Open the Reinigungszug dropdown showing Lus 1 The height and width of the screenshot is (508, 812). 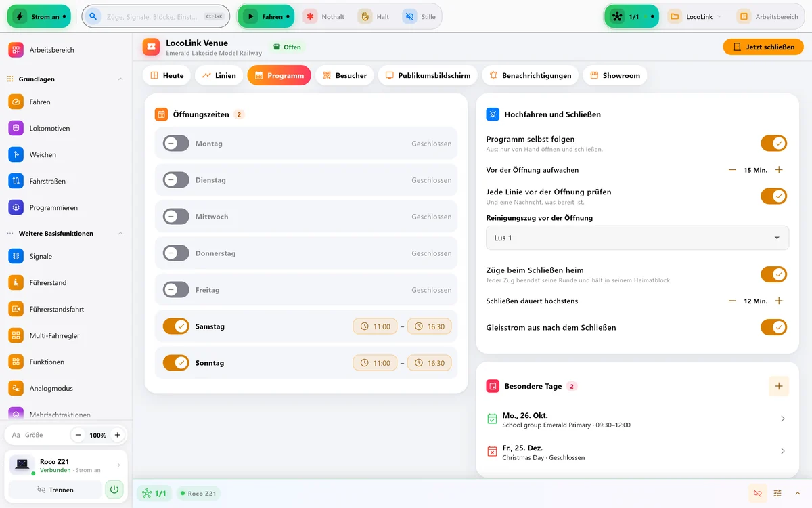[x=637, y=238]
